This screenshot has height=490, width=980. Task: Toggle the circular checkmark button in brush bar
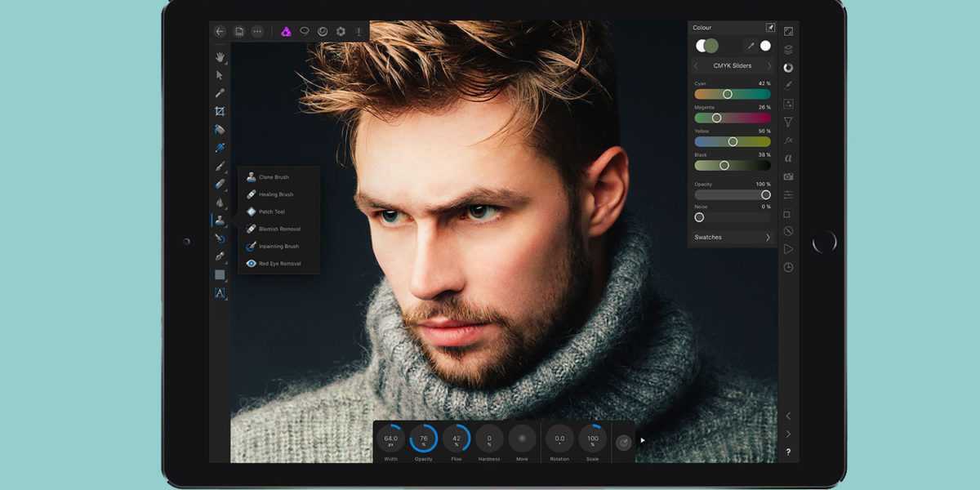click(x=623, y=442)
